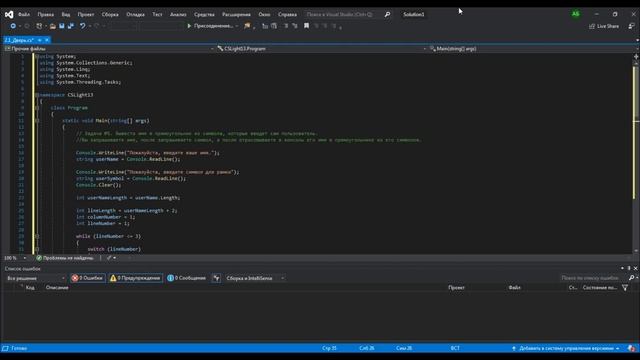The height and width of the screenshot is (360, 640).
Task: Click the Open File folder icon
Action: (52, 26)
